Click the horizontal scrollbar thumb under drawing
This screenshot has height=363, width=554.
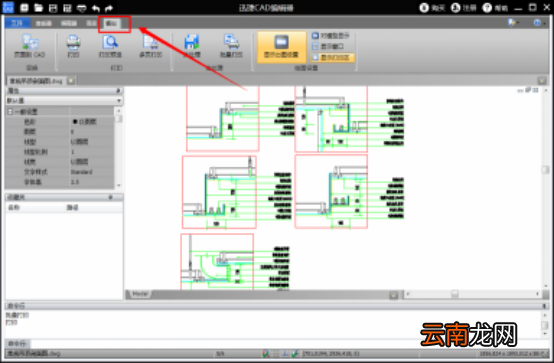455,294
